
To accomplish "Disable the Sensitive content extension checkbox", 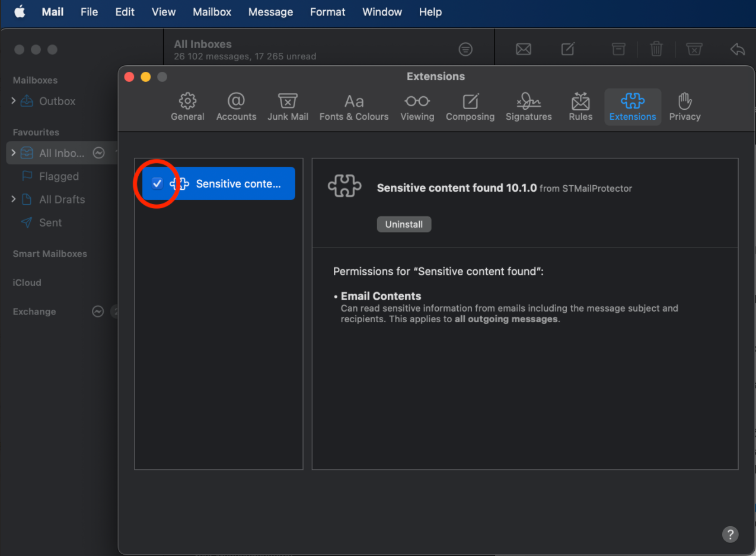I will [x=157, y=183].
